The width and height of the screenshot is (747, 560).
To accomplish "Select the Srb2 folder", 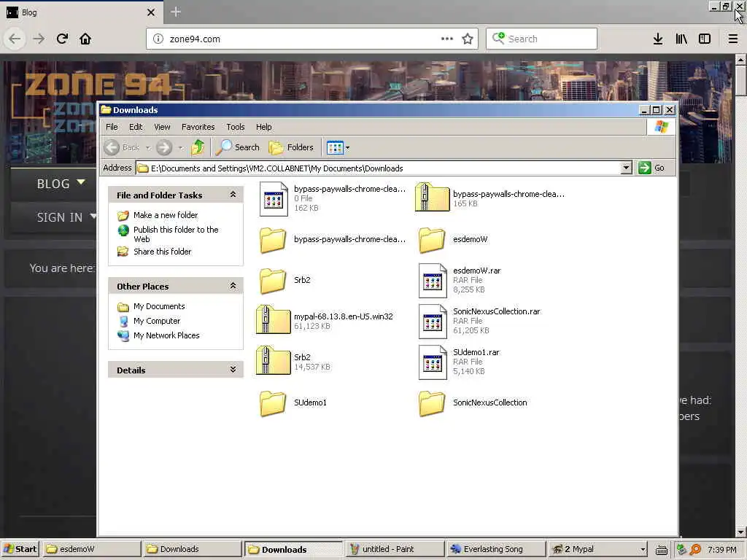I will [285, 281].
